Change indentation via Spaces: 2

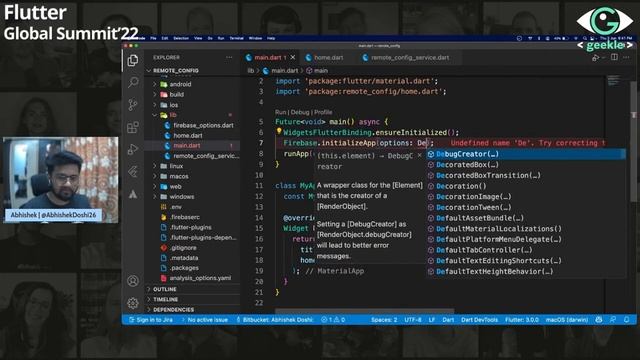(384, 320)
